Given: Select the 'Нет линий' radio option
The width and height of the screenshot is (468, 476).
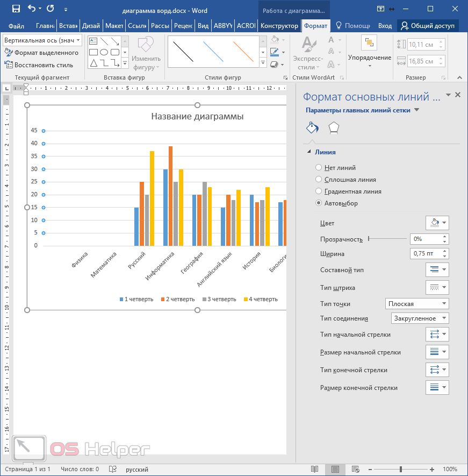Looking at the screenshot, I should pos(319,168).
